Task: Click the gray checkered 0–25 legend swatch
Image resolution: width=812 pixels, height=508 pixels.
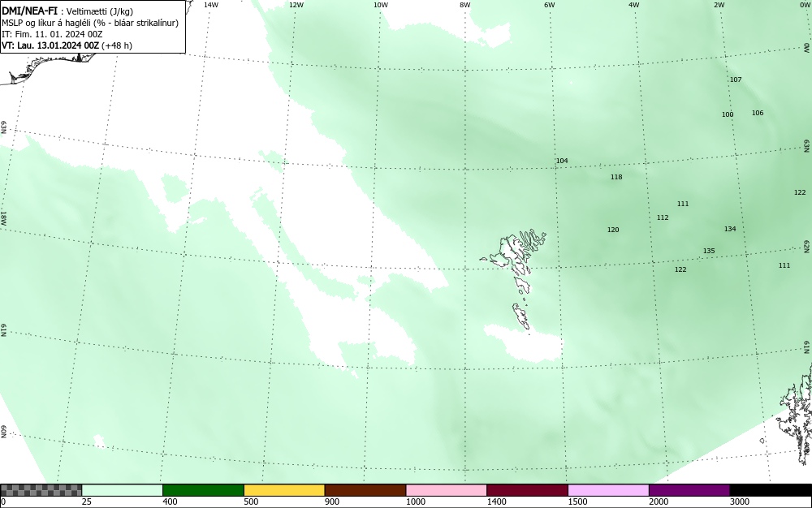Action: pos(41,490)
